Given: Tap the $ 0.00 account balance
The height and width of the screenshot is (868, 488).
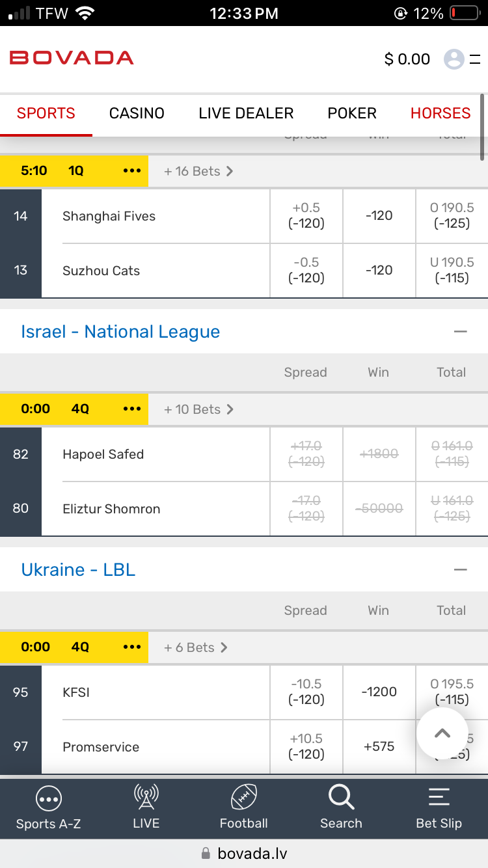Looking at the screenshot, I should [x=407, y=59].
